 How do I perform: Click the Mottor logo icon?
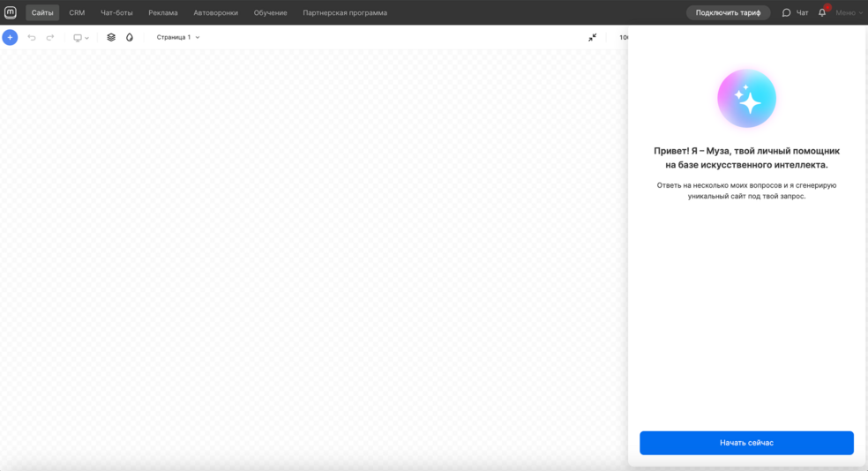[11, 12]
